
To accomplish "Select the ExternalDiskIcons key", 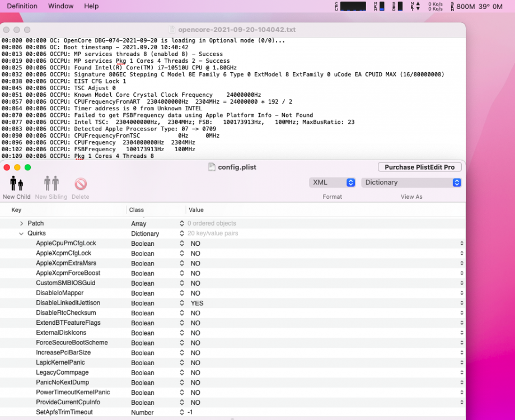I will 61,333.
